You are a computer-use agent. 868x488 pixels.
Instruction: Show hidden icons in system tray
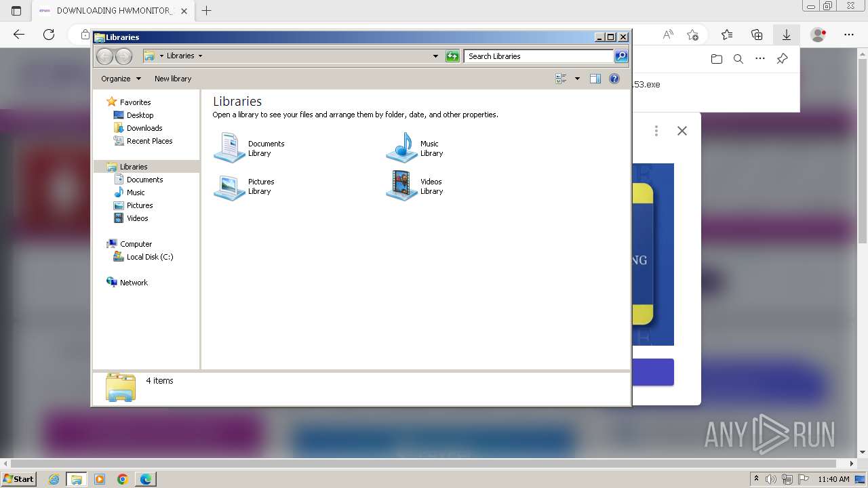[756, 479]
